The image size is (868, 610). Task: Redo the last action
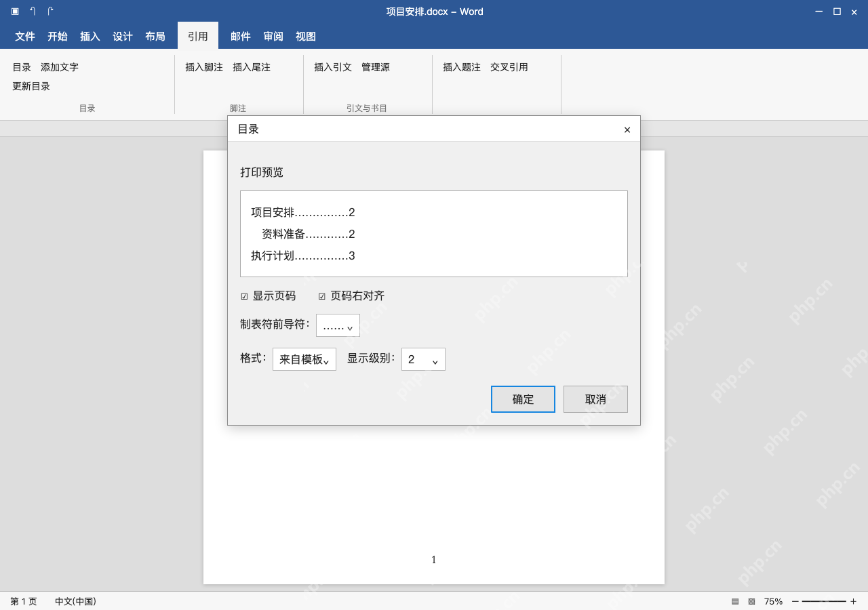50,11
